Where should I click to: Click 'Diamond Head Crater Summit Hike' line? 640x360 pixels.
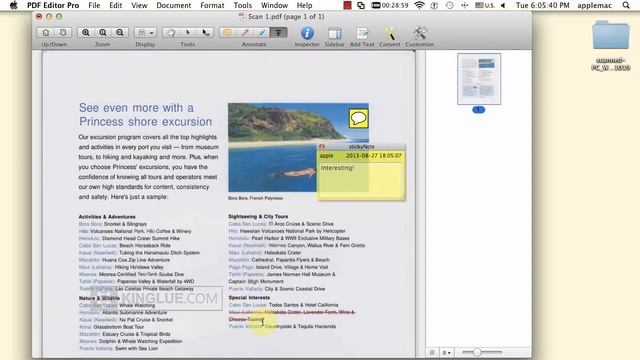pos(141,238)
